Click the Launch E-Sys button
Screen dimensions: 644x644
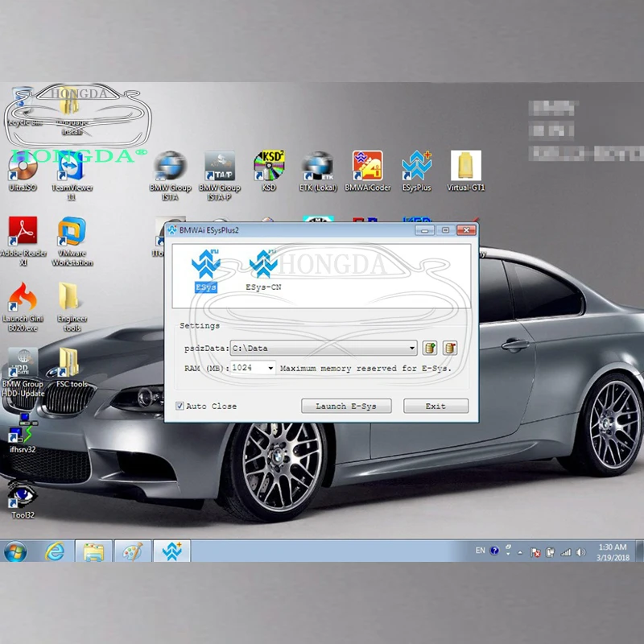tap(346, 406)
